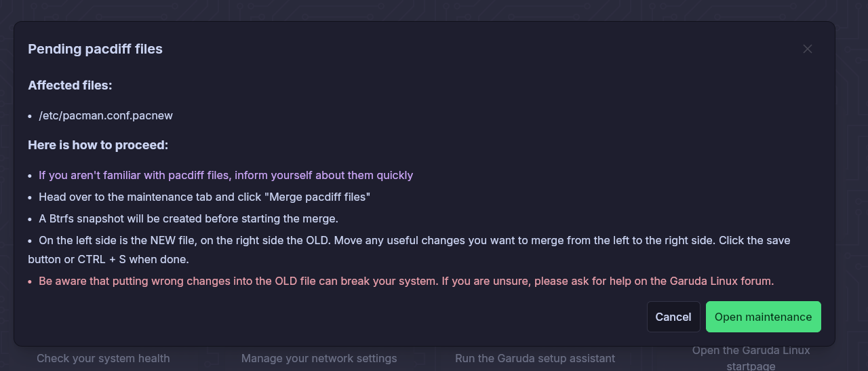The width and height of the screenshot is (868, 371).
Task: Close the Pending pacdiff files dialog
Action: 807,49
